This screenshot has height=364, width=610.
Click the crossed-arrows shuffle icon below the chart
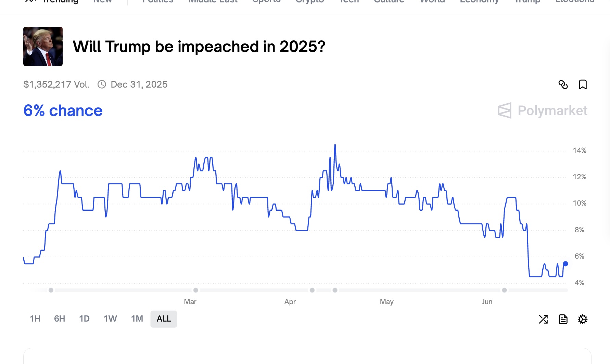click(x=543, y=319)
